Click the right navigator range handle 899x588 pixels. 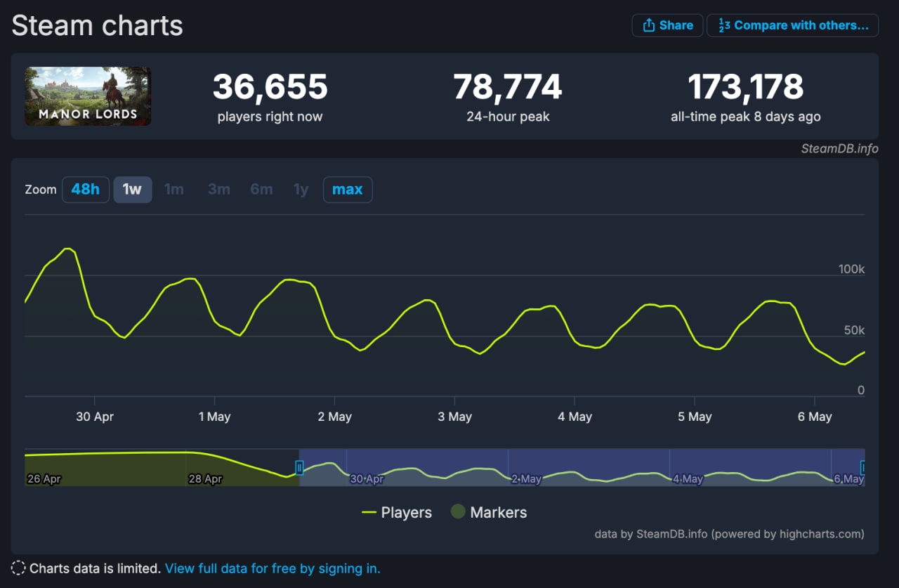tap(863, 467)
